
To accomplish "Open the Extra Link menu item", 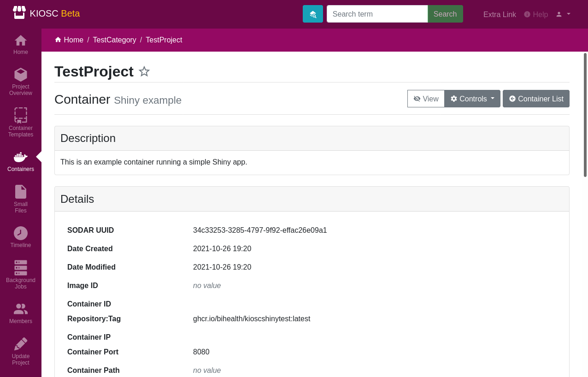I will (500, 14).
